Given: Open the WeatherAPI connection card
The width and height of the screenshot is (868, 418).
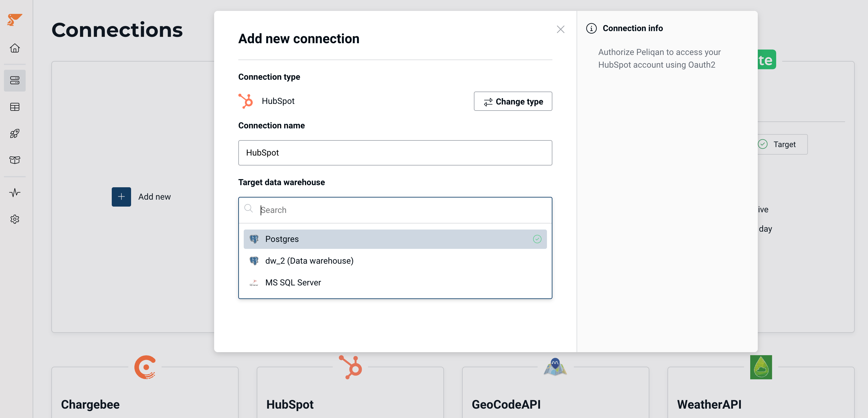Looking at the screenshot, I should tap(761, 392).
